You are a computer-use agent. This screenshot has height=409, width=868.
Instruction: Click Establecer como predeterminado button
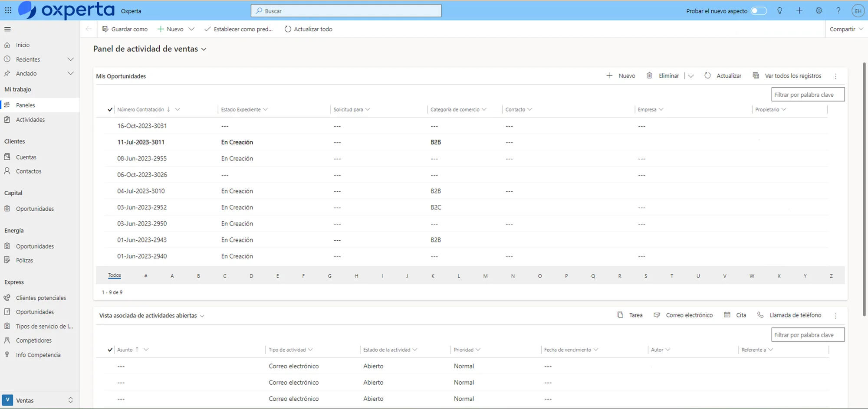pyautogui.click(x=239, y=29)
